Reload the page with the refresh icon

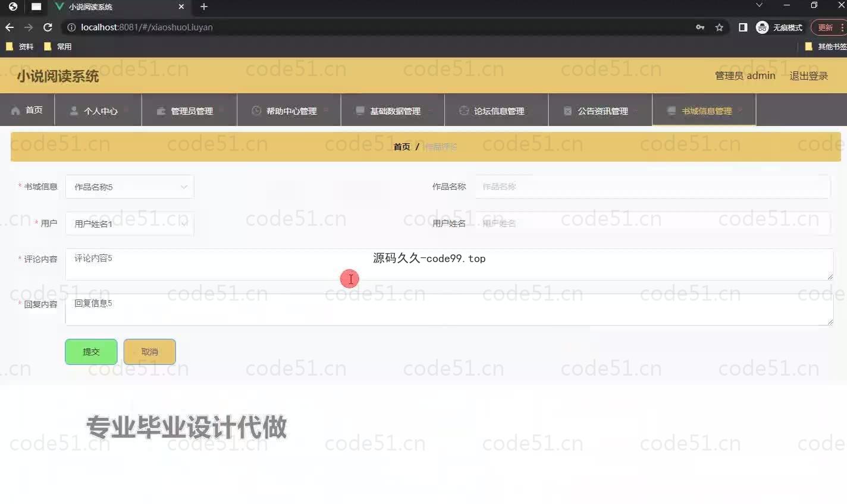[x=48, y=27]
